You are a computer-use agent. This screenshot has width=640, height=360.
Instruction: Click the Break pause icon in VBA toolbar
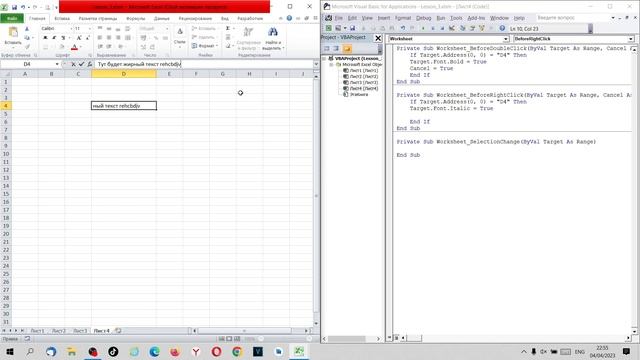click(x=433, y=28)
